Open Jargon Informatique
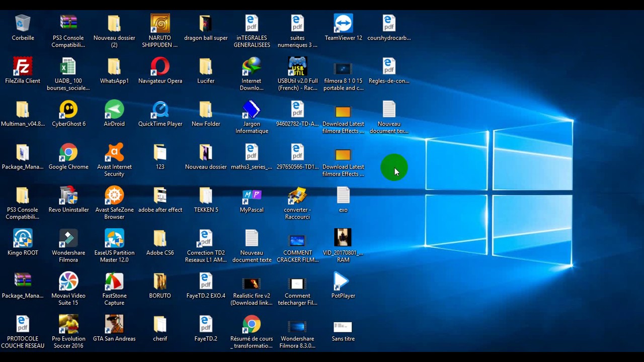This screenshot has height=362, width=644. point(252,110)
